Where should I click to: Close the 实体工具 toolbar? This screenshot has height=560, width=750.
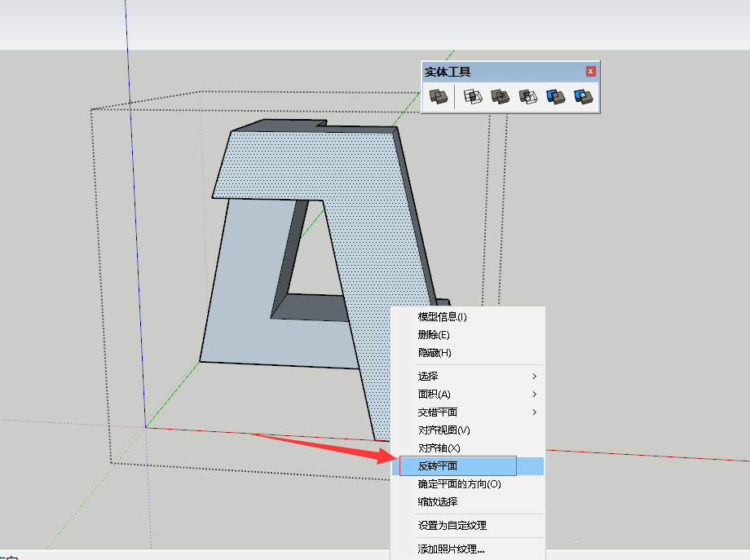pyautogui.click(x=590, y=71)
